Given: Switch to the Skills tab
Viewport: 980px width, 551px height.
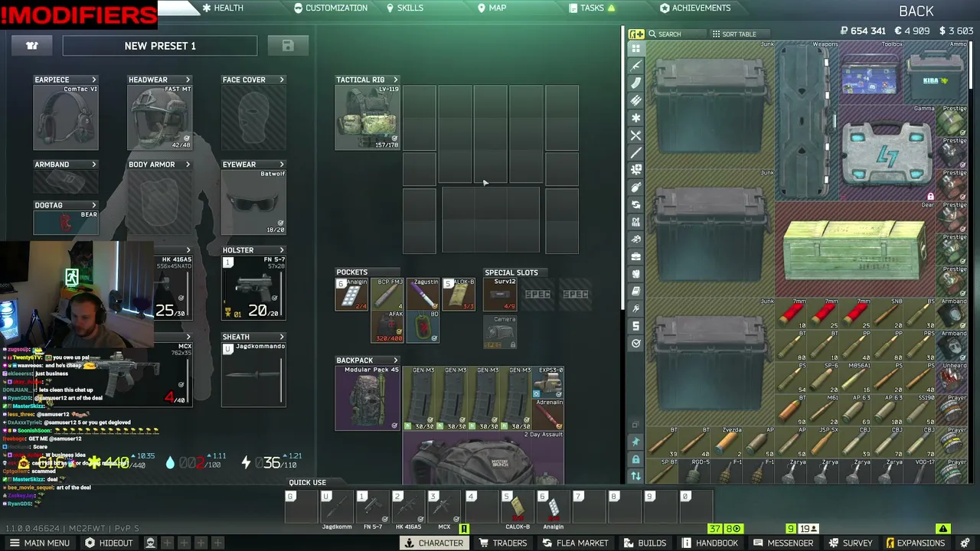Looking at the screenshot, I should pos(404,8).
